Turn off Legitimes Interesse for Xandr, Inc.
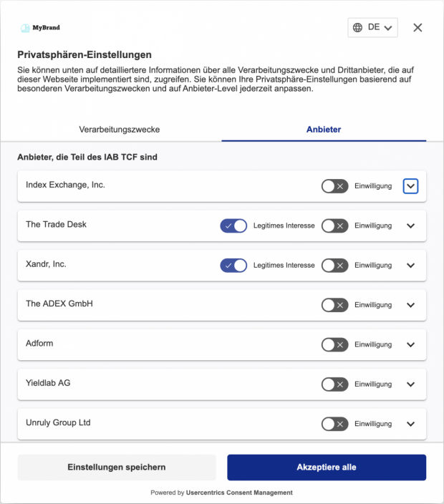This screenshot has height=504, width=444. coord(233,265)
